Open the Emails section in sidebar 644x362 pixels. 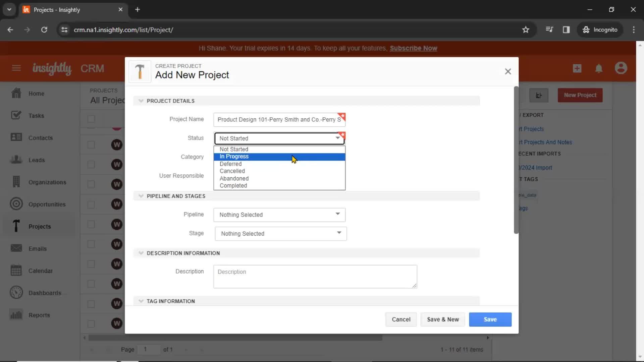[38, 248]
